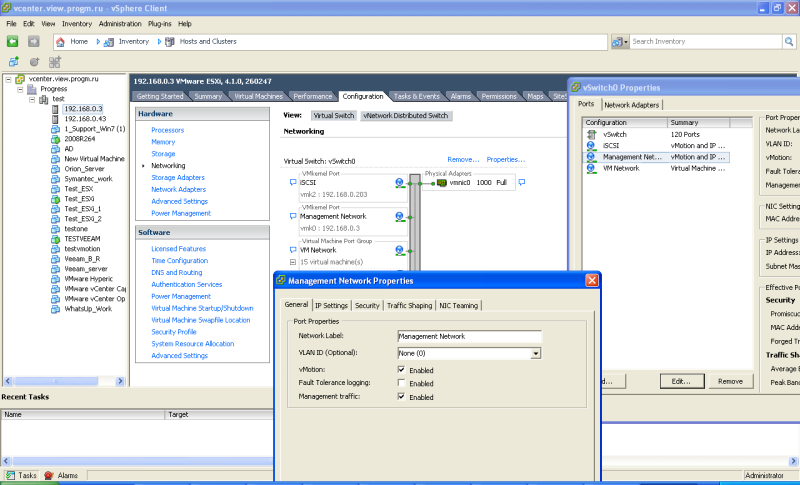
Task: Close the Management Network Properties dialog
Action: [x=592, y=280]
